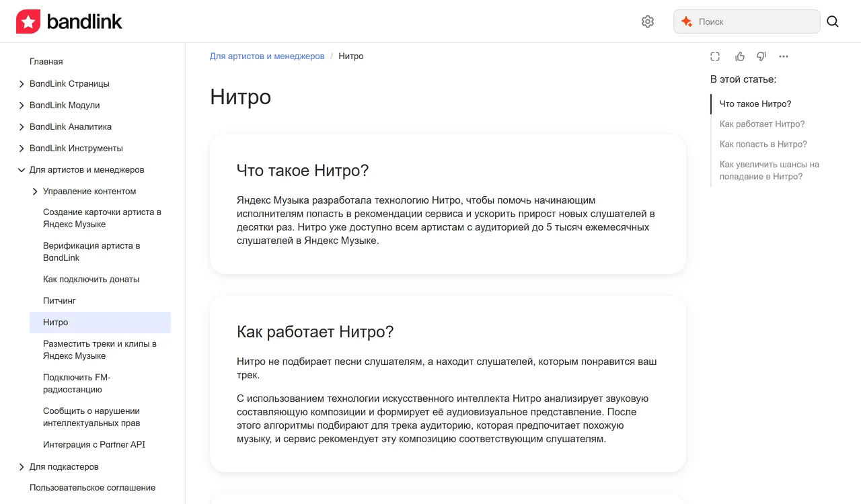Open the settings gear in header
Image resolution: width=861 pixels, height=504 pixels.
pyautogui.click(x=648, y=22)
